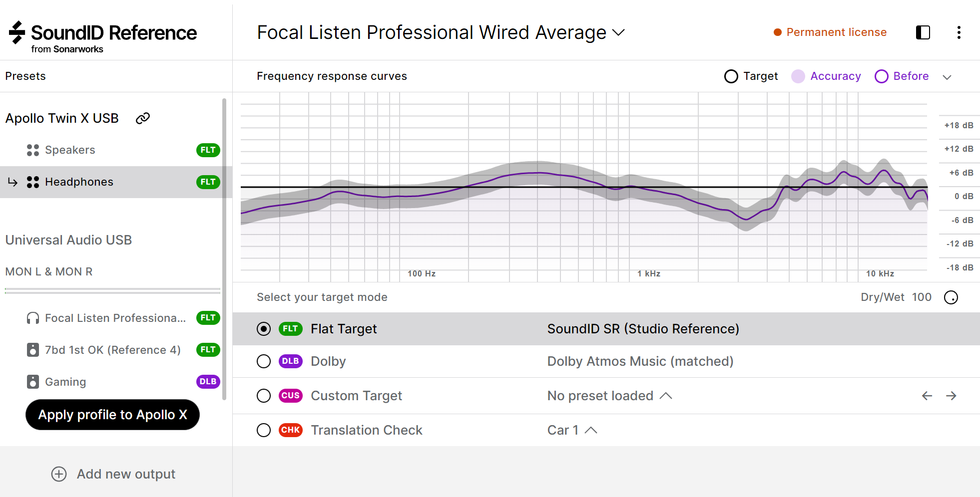This screenshot has width=980, height=497.
Task: Click the Presets header label
Action: (25, 76)
